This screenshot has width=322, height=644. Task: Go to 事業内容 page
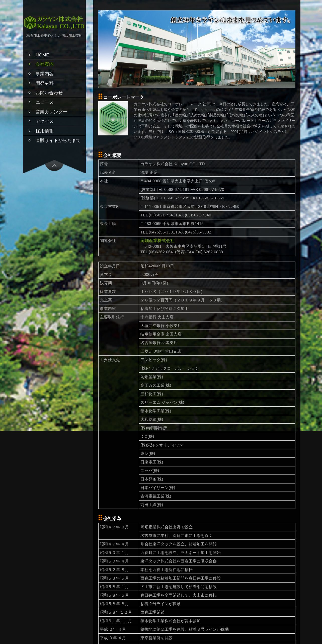click(x=54, y=74)
